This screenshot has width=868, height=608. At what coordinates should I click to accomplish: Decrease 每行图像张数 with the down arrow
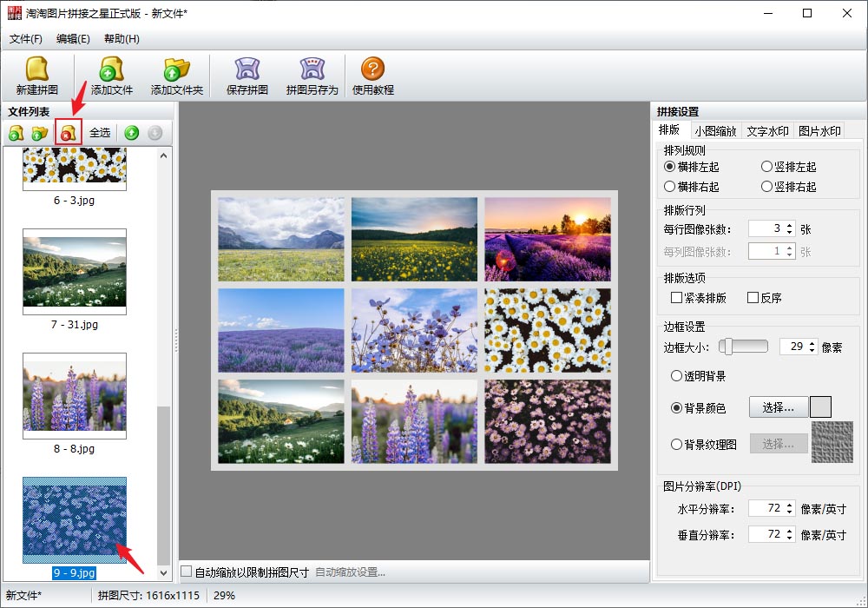[789, 233]
